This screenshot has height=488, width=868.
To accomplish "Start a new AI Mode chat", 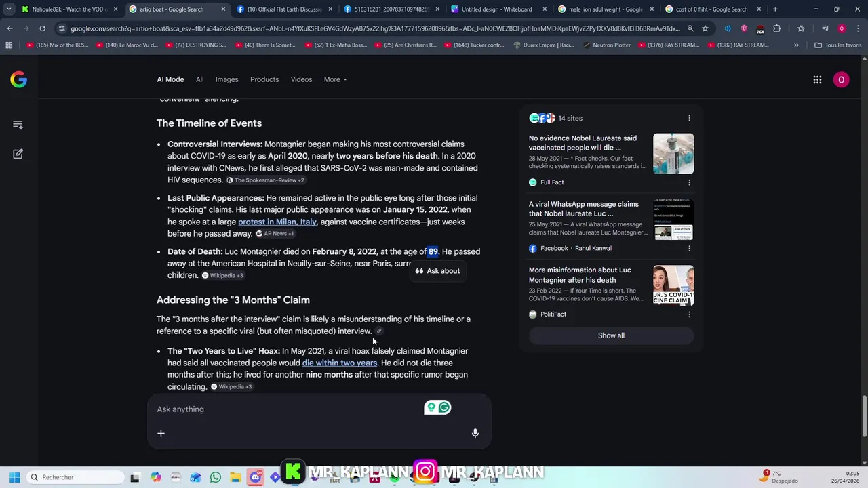I will tap(18, 154).
